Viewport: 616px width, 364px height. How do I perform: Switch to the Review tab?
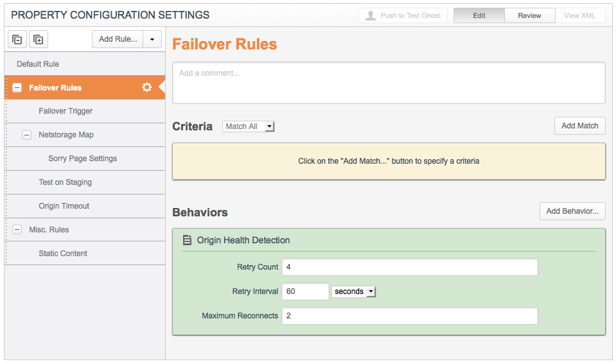(x=529, y=15)
